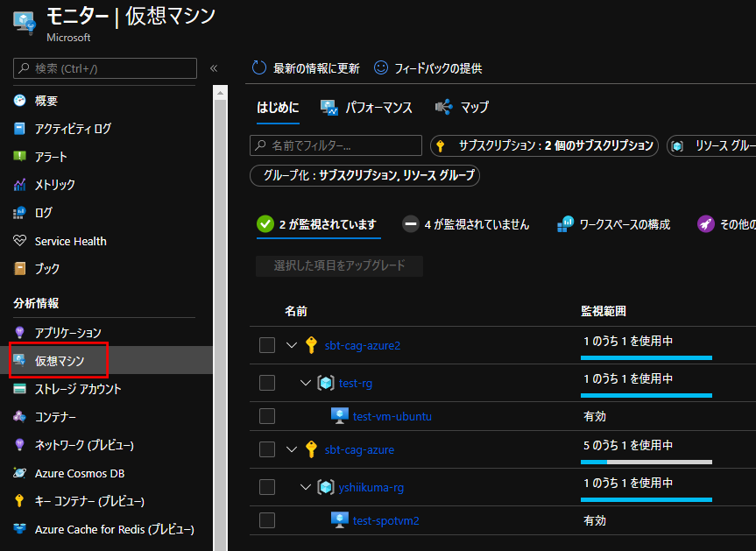Collapse the left menu with double chevron
Screen dimensions: 756x551
214,68
